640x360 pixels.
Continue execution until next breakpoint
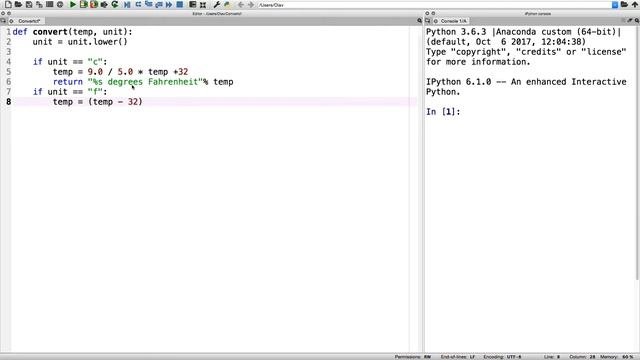tap(169, 4)
